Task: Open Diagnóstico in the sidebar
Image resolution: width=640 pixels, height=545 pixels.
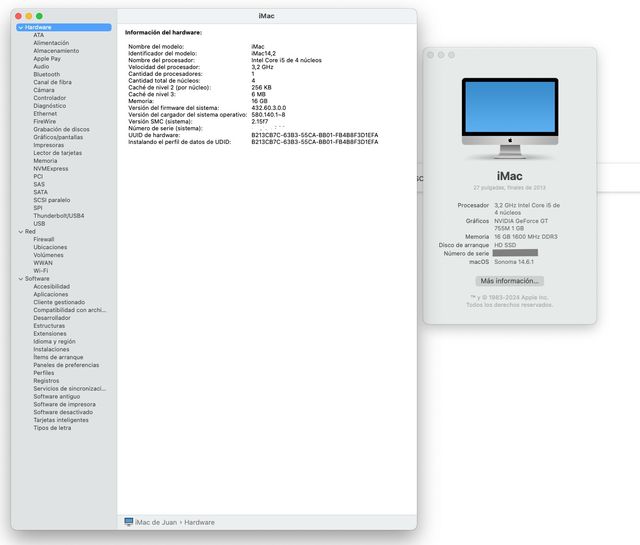Action: coord(49,106)
